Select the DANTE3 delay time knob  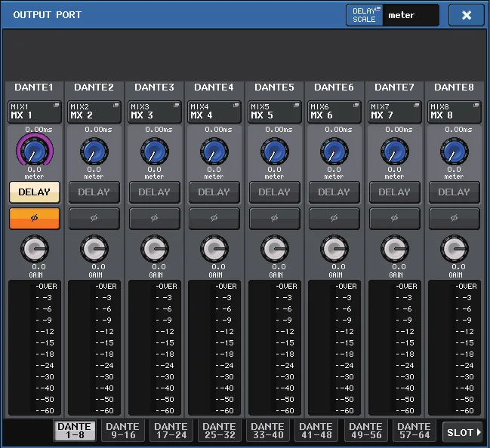click(x=154, y=152)
